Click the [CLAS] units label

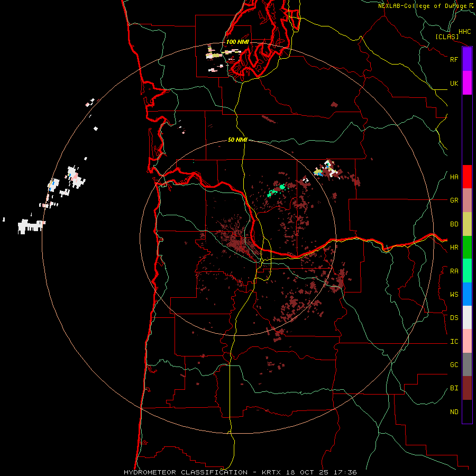tap(447, 36)
